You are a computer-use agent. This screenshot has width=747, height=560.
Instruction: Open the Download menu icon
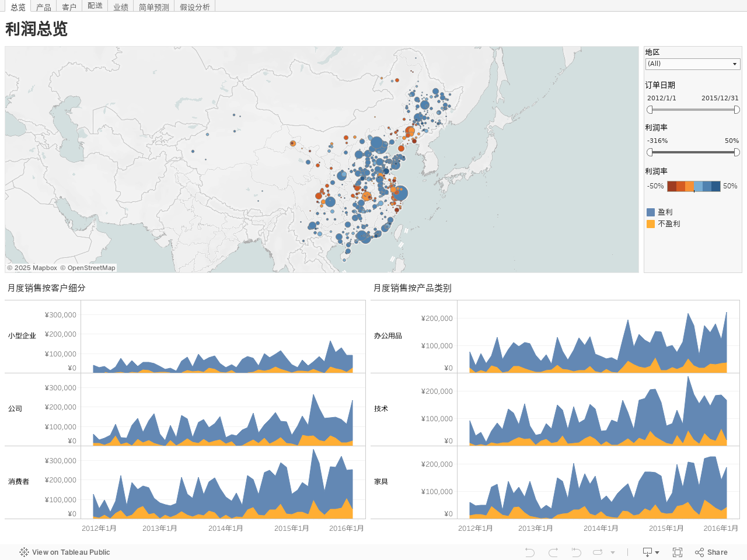coord(651,552)
